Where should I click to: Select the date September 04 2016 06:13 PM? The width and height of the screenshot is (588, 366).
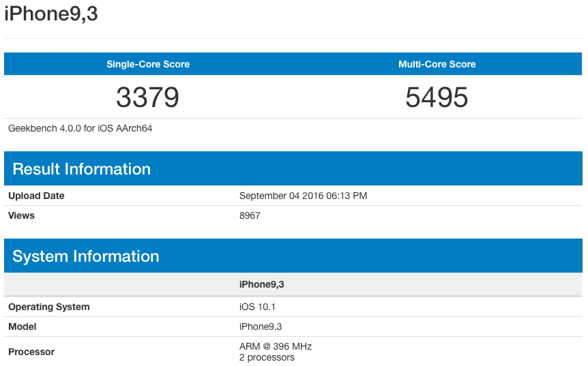(x=303, y=196)
